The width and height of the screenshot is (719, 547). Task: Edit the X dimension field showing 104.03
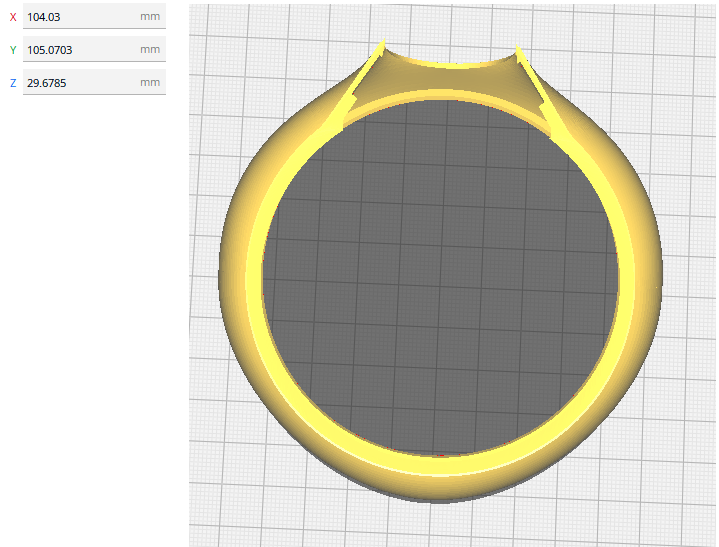pos(94,17)
